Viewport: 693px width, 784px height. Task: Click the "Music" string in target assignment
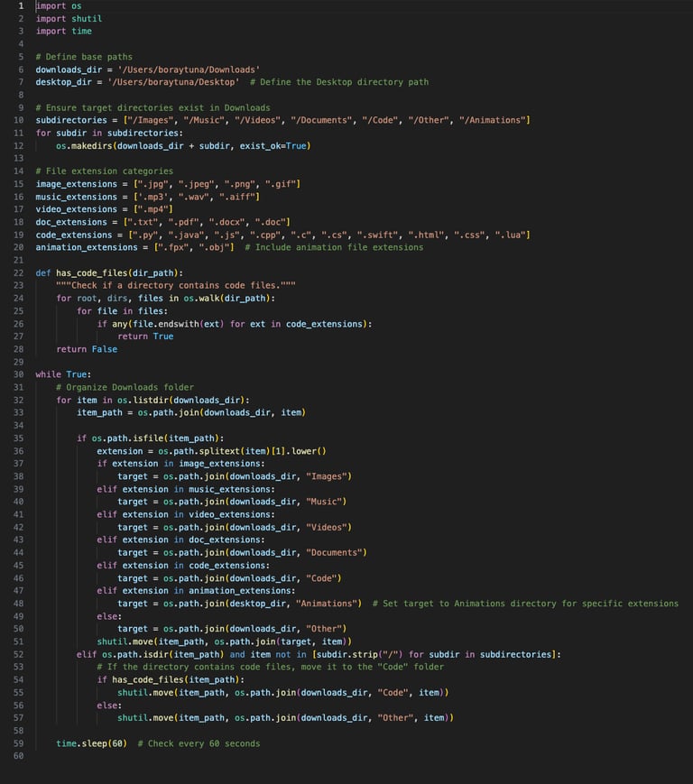click(324, 502)
